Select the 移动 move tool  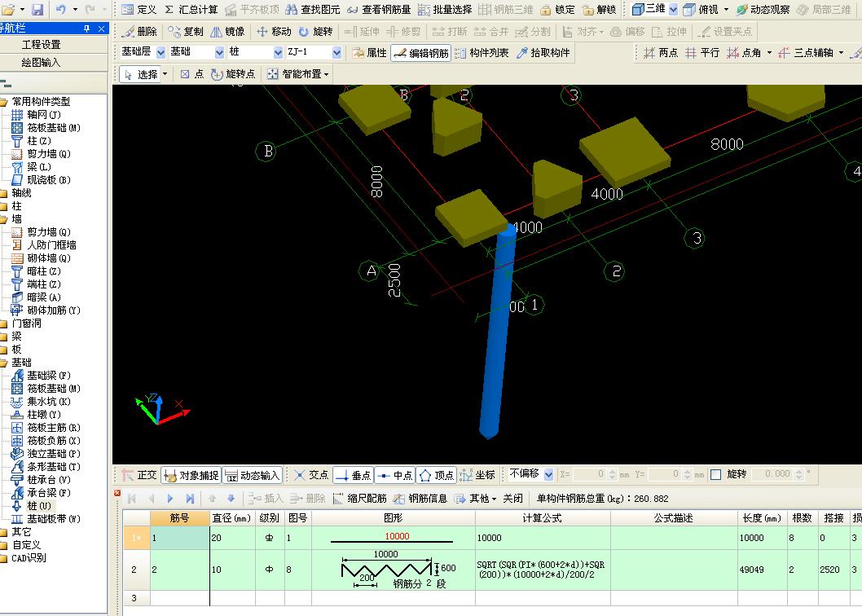tap(273, 32)
